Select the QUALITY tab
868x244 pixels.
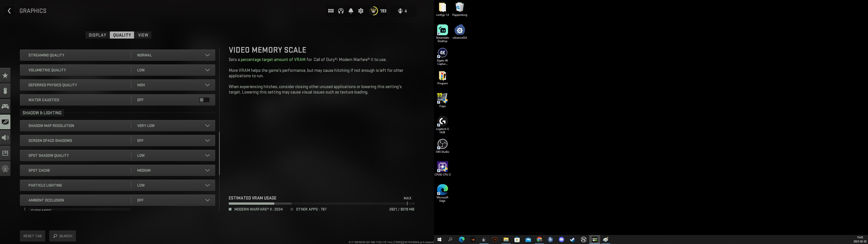(x=122, y=35)
